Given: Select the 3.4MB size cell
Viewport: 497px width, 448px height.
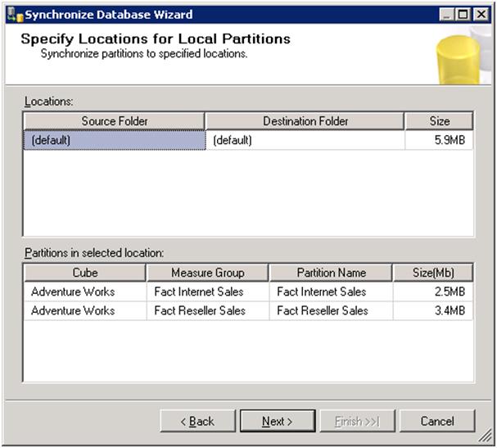Looking at the screenshot, I should [x=433, y=310].
